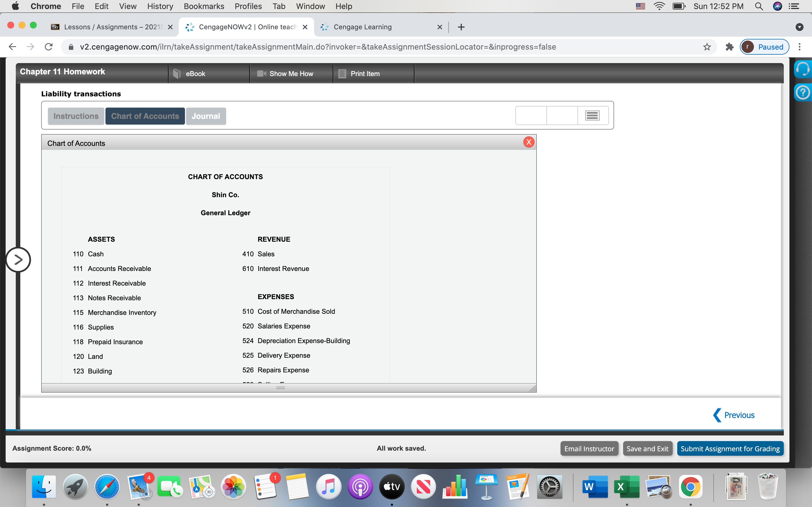
Task: Switch to the Journal tab
Action: coord(206,116)
